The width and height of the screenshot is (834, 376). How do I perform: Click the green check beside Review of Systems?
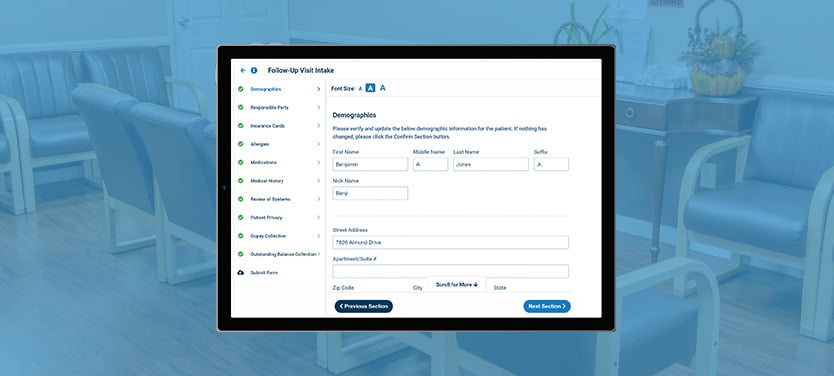(240, 199)
